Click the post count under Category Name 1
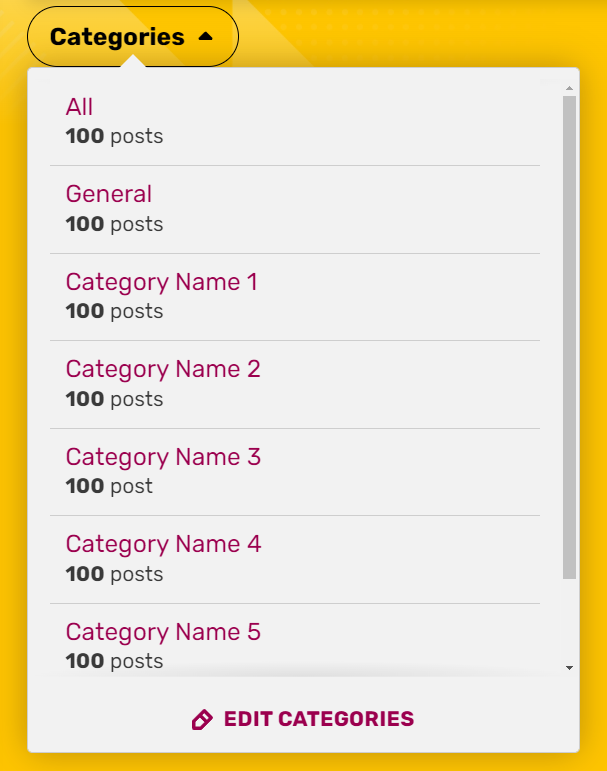This screenshot has height=771, width=607. [x=114, y=311]
